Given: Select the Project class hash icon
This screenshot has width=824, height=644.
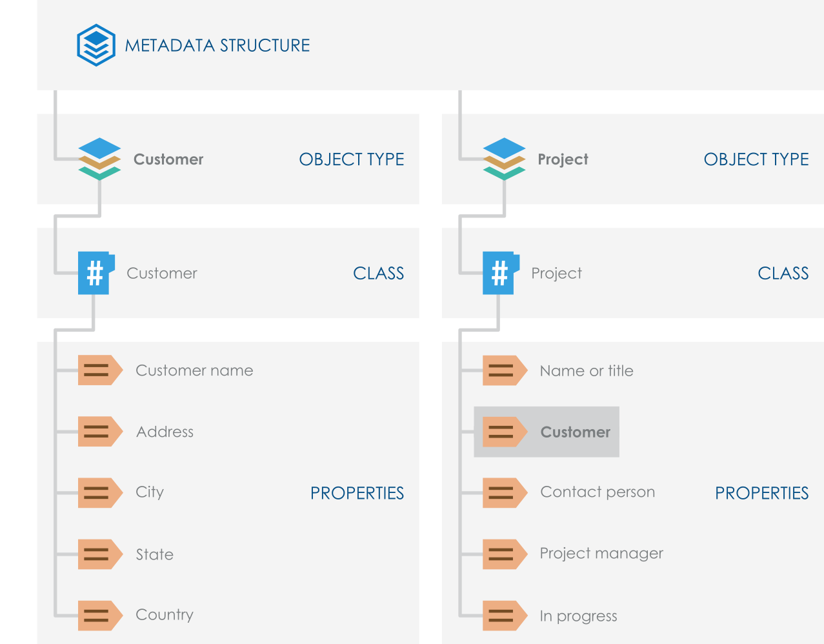Looking at the screenshot, I should point(501,273).
